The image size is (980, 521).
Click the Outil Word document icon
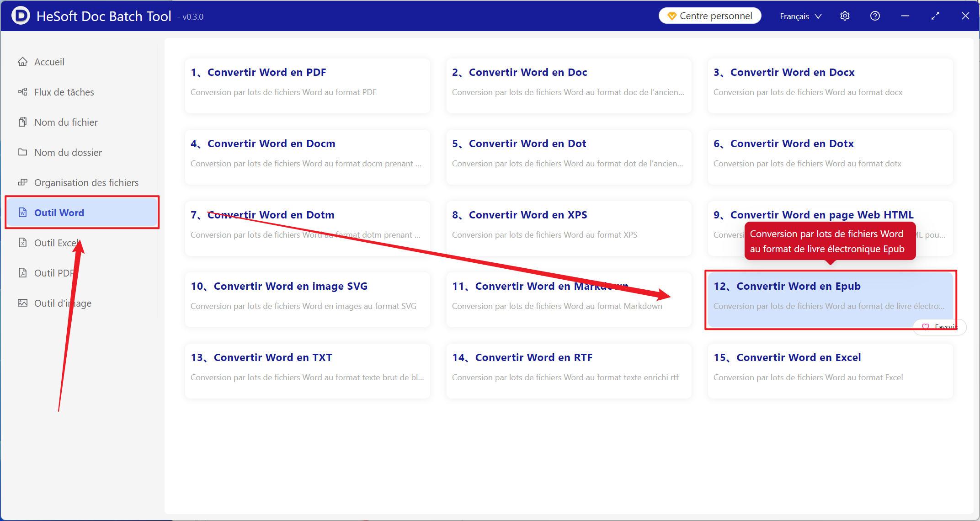click(x=22, y=213)
